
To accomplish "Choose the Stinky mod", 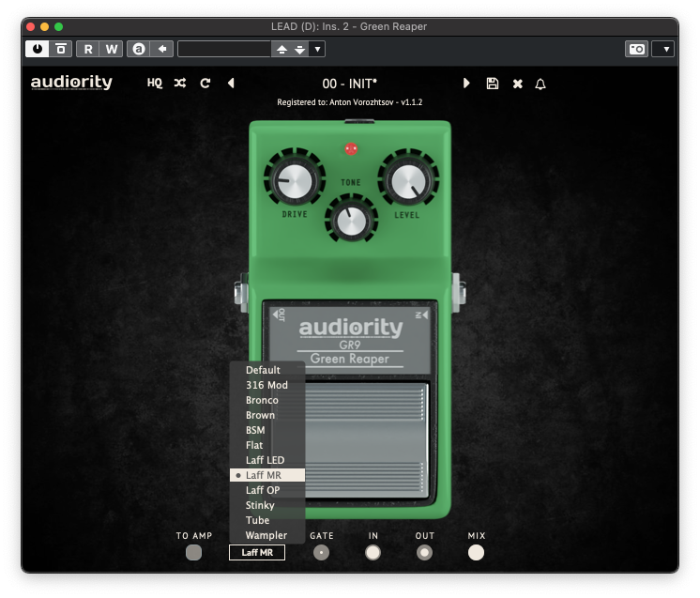I will 267,506.
